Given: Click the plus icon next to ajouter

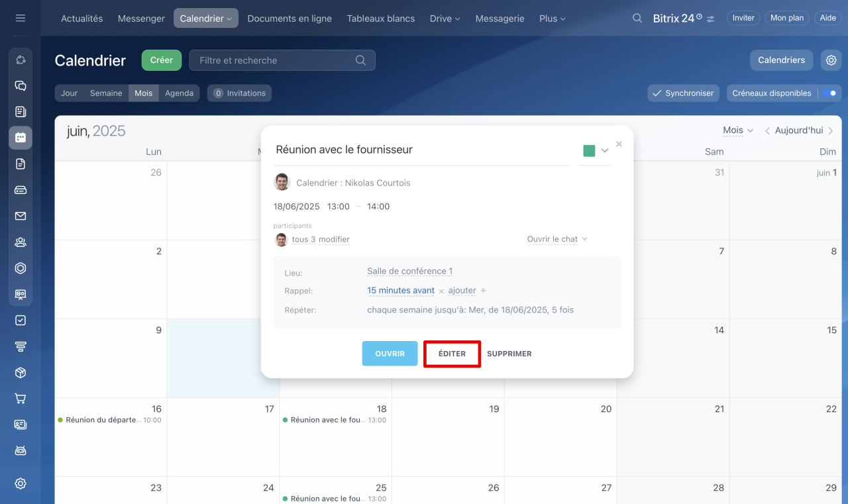Looking at the screenshot, I should [x=483, y=291].
